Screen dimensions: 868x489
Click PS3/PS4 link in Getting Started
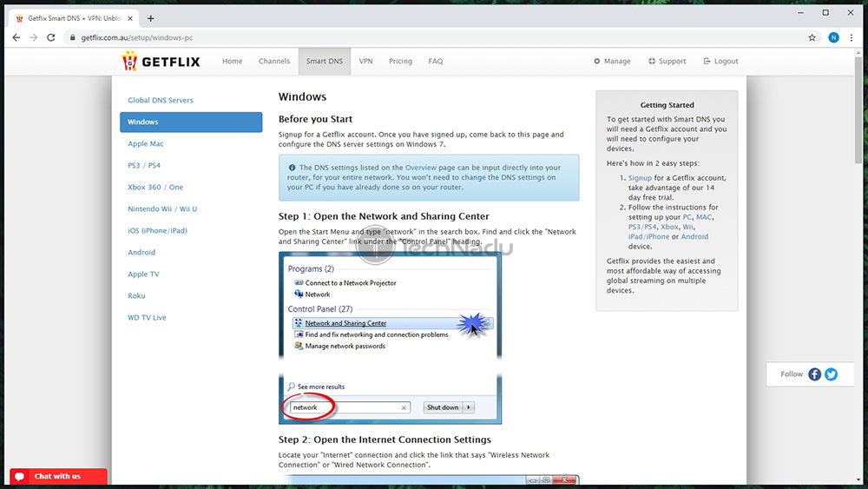(x=642, y=227)
